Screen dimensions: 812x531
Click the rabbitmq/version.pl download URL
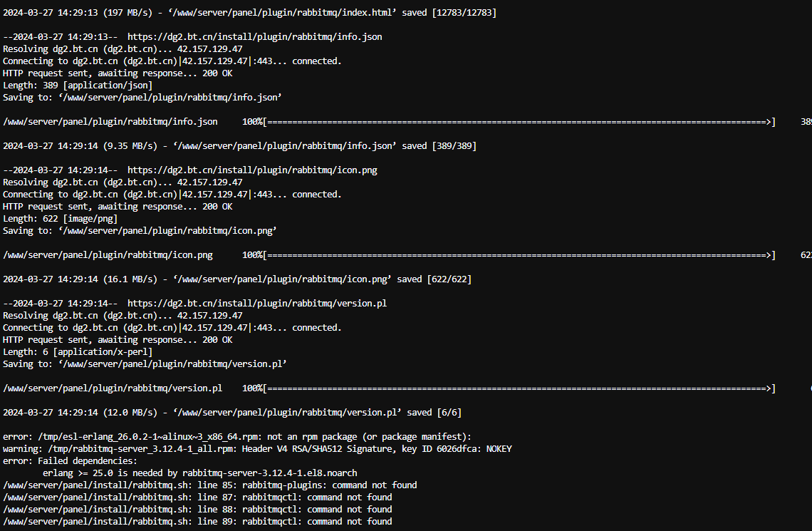click(257, 303)
